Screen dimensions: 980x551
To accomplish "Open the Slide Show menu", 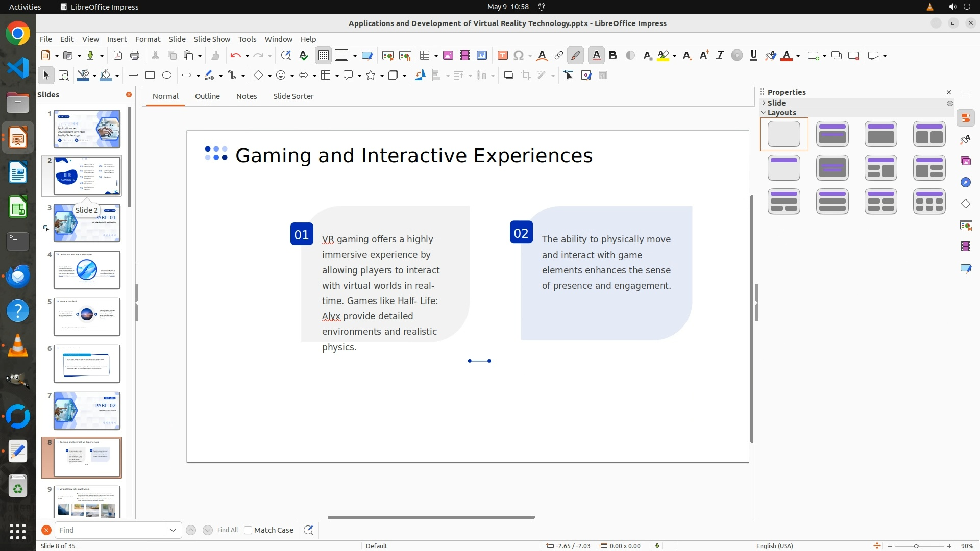I will point(212,39).
